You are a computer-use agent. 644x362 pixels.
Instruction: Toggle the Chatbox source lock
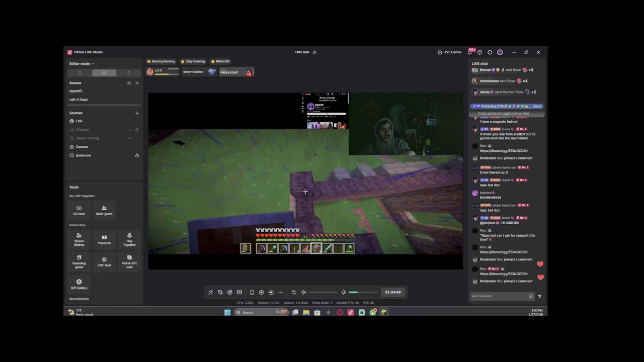[x=137, y=130]
